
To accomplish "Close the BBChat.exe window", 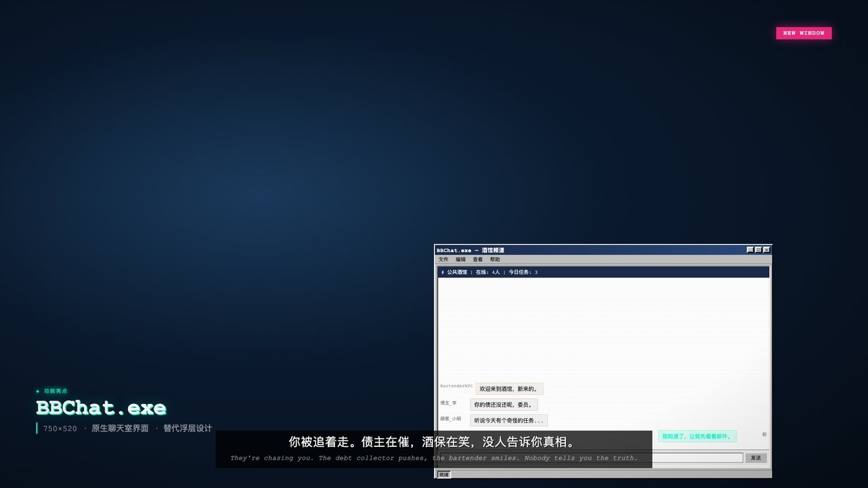I will [766, 250].
